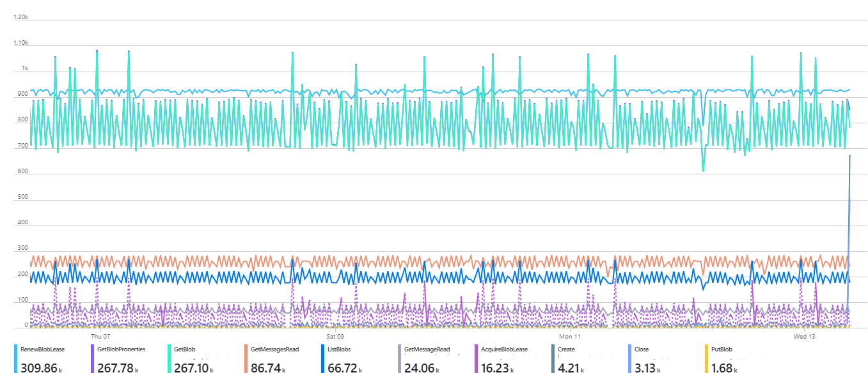The height and width of the screenshot is (391, 868).
Task: Select the ListBlobs legend label
Action: click(339, 349)
